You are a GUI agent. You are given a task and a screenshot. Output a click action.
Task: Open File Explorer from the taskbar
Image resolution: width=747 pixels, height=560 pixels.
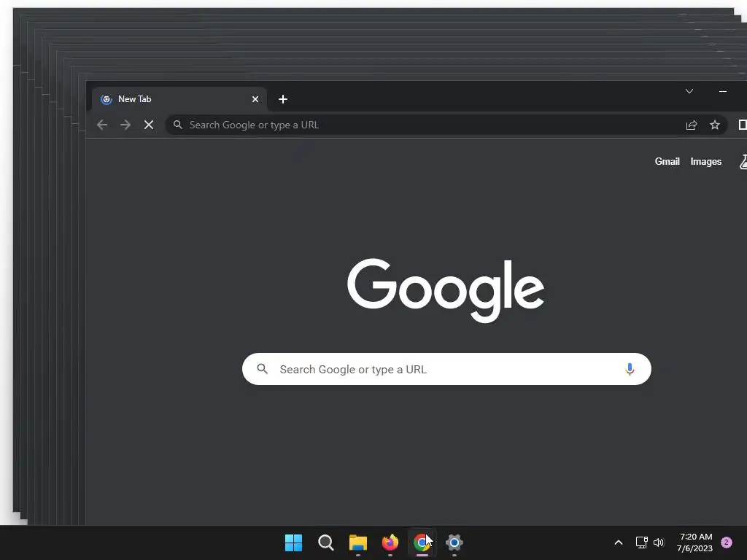[357, 542]
